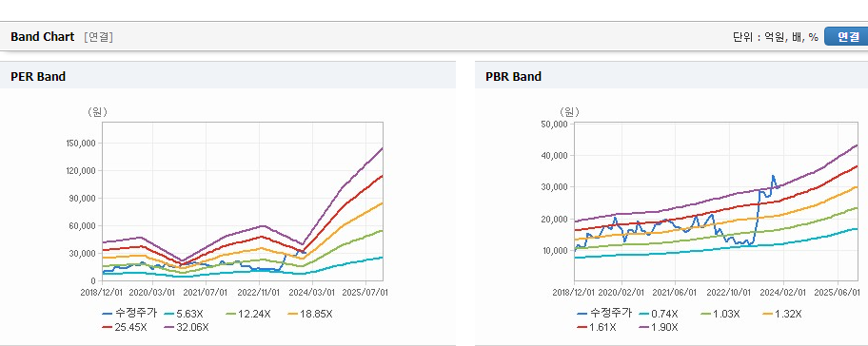Image resolution: width=868 pixels, height=346 pixels.
Task: Click 2024/02/01 date label in PBR chart
Action: click(782, 292)
